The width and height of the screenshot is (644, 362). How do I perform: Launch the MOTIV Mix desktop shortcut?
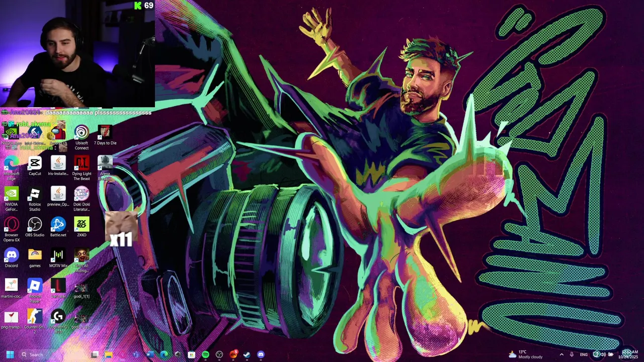coord(58,258)
